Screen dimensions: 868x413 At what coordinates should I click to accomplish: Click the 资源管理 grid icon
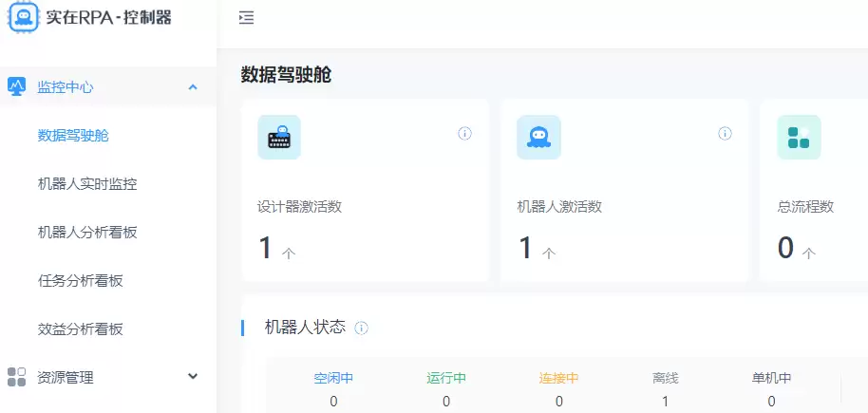17,377
